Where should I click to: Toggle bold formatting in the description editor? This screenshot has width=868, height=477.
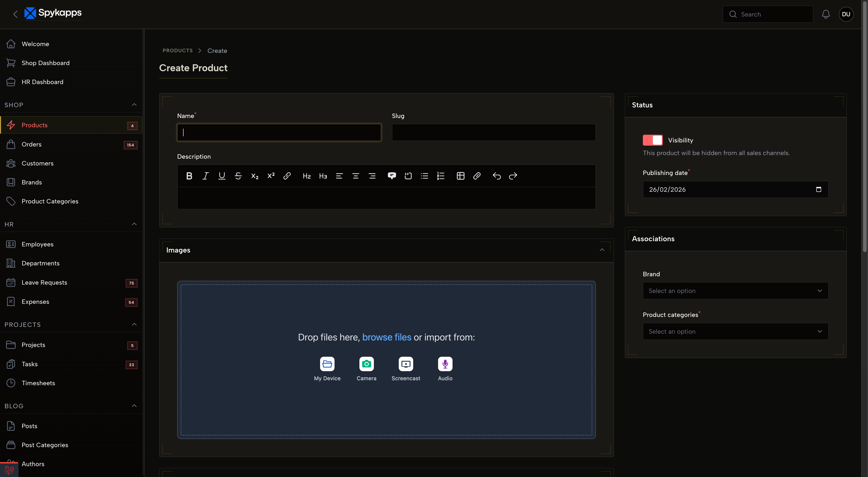pos(189,176)
